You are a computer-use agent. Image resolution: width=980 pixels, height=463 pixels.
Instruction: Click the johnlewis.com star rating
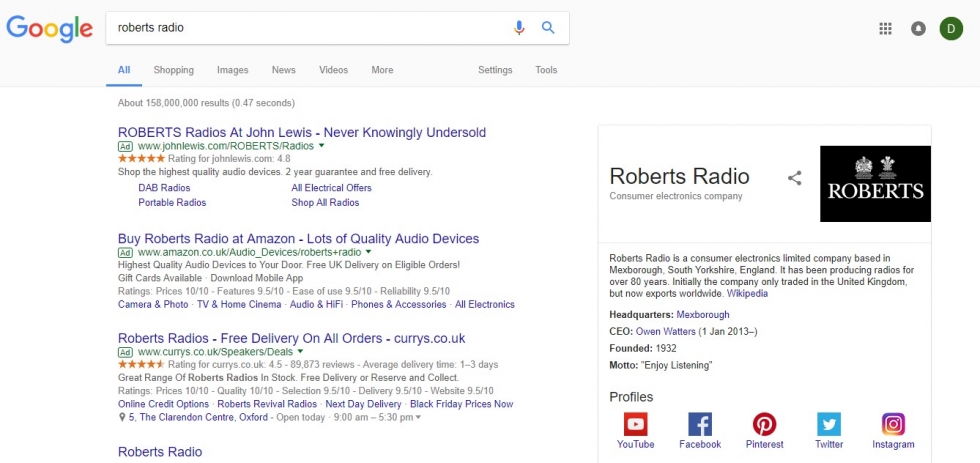point(141,159)
